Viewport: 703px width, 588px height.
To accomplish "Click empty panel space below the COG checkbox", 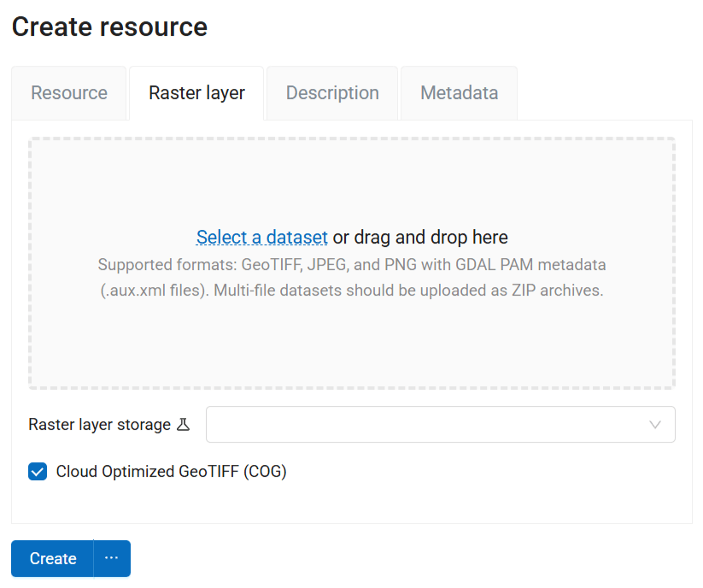I will tap(351, 504).
